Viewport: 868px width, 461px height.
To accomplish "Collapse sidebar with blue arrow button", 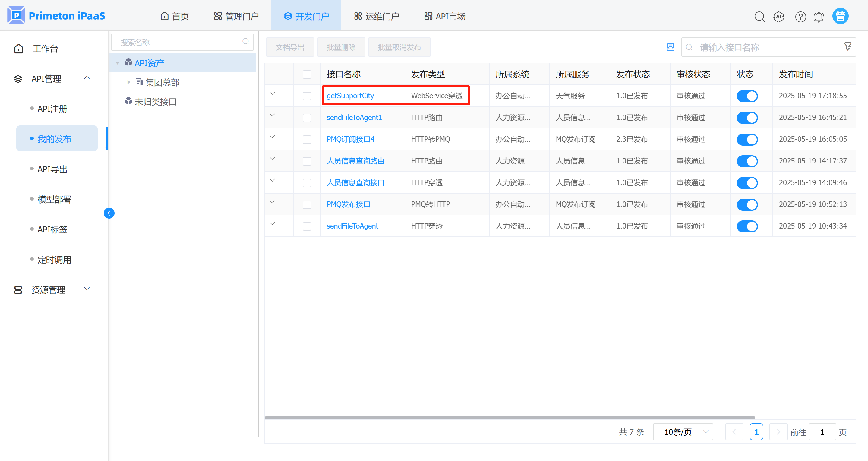I will pos(109,213).
